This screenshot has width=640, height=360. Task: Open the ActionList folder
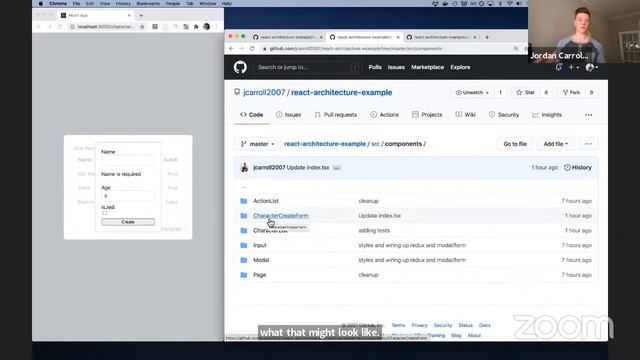[x=266, y=201]
